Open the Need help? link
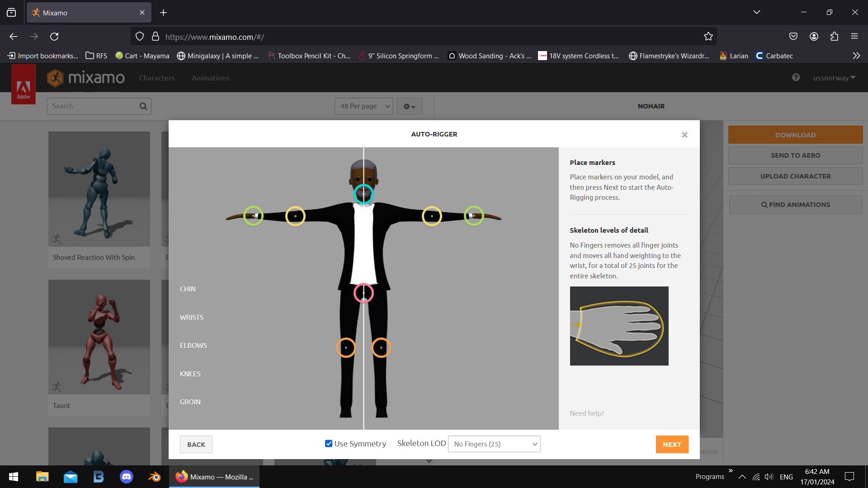Image resolution: width=868 pixels, height=488 pixels. click(586, 413)
